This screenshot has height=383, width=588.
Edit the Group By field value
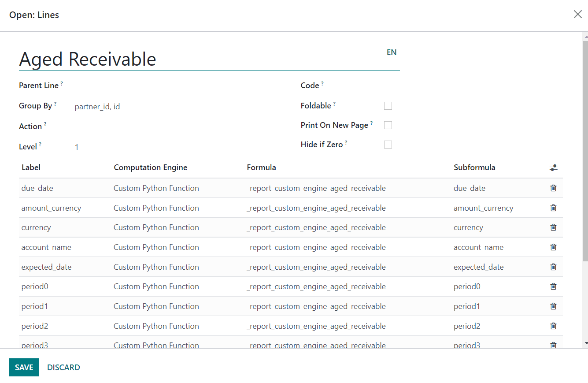(176, 106)
